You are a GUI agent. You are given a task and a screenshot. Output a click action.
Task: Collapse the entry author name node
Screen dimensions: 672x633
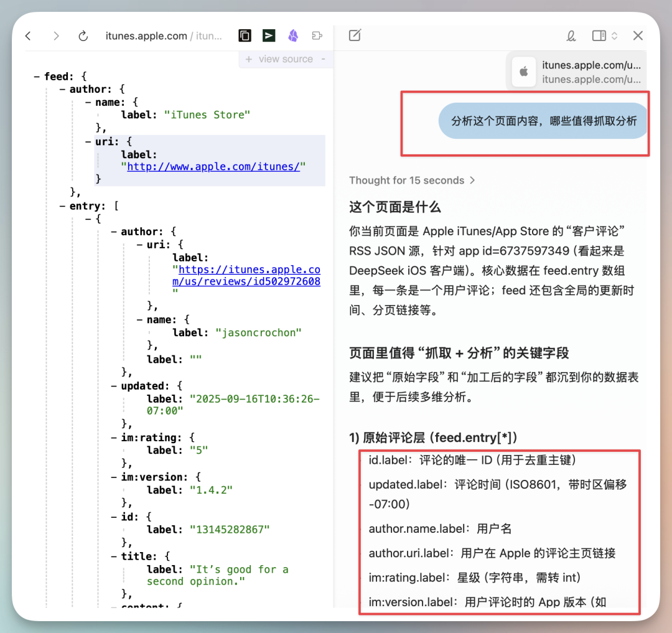(140, 320)
